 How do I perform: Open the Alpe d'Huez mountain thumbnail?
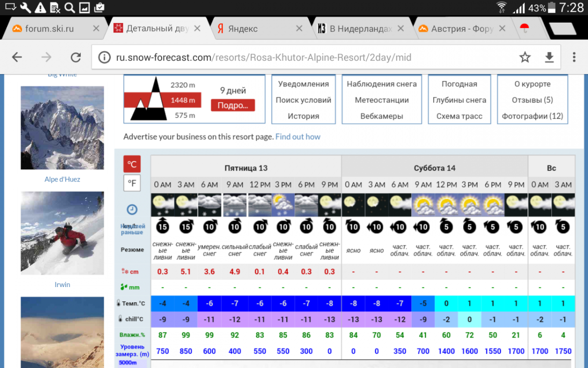click(x=62, y=128)
